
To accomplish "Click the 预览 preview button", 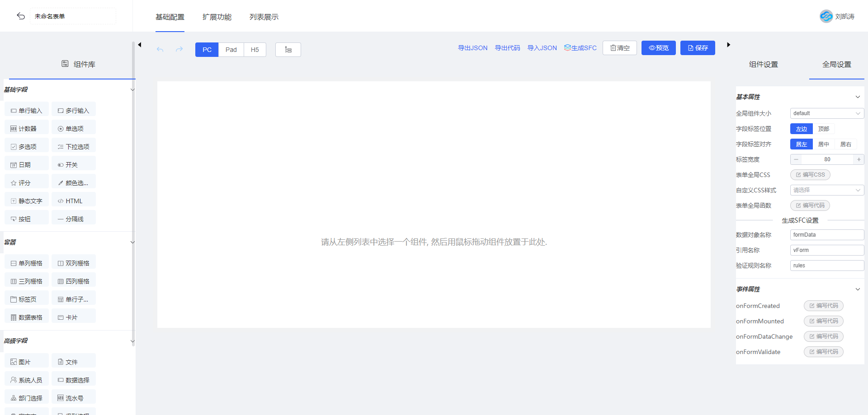I will (x=658, y=48).
